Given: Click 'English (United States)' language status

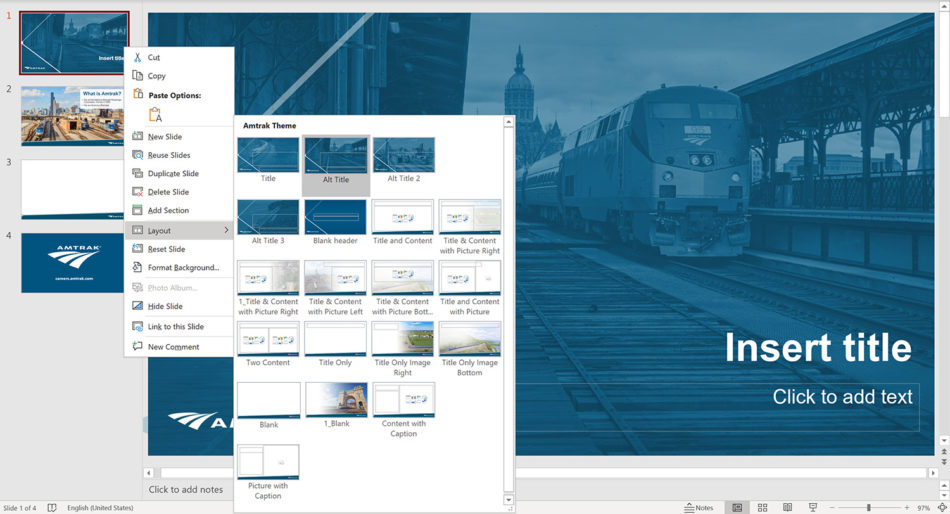Looking at the screenshot, I should (x=100, y=508).
